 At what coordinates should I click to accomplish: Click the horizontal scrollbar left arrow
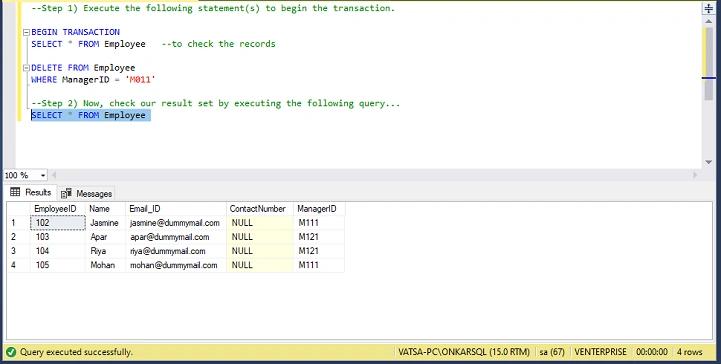tap(54, 175)
